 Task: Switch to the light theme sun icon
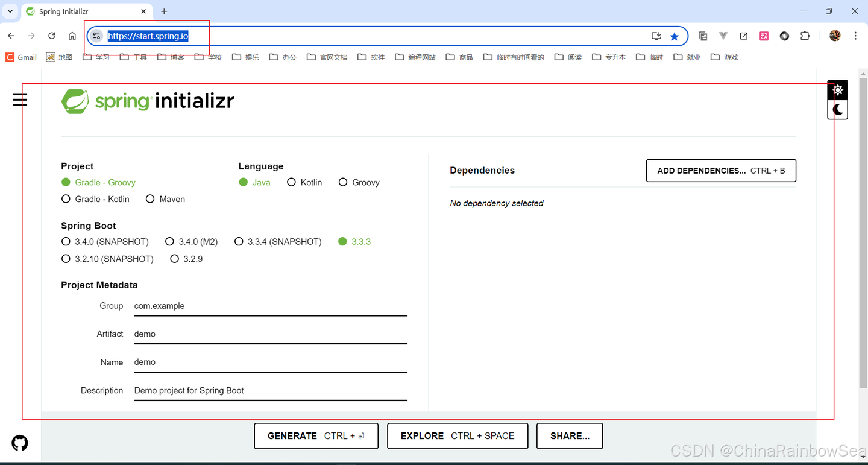[838, 90]
